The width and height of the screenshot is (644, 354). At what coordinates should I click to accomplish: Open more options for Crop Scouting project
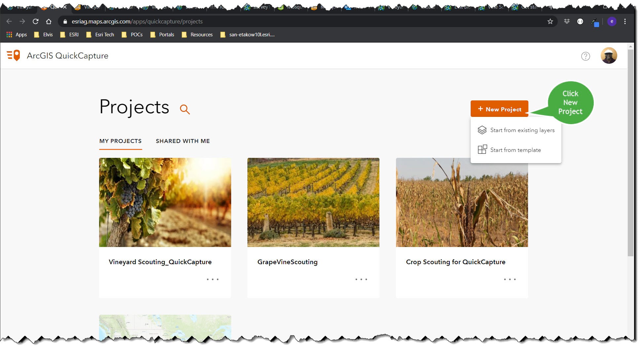[510, 279]
